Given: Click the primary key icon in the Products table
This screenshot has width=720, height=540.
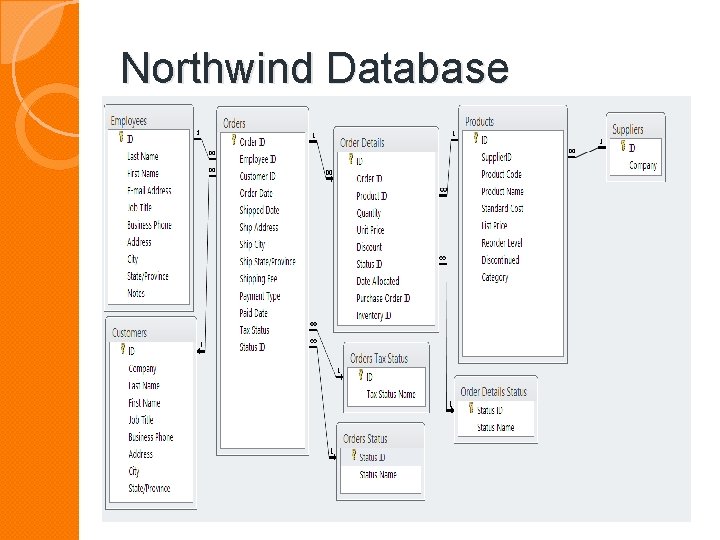Looking at the screenshot, I should [476, 138].
